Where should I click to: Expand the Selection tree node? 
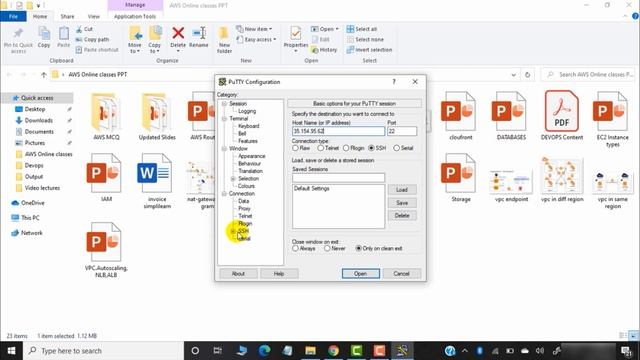coord(233,179)
